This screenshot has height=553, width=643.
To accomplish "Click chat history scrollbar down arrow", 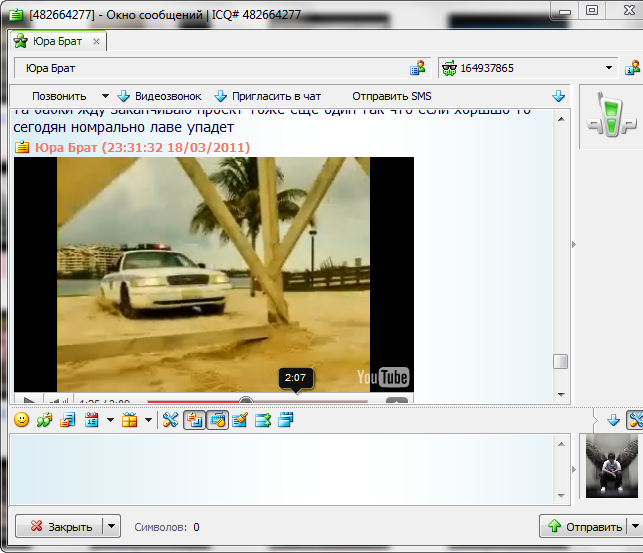I will [x=561, y=394].
